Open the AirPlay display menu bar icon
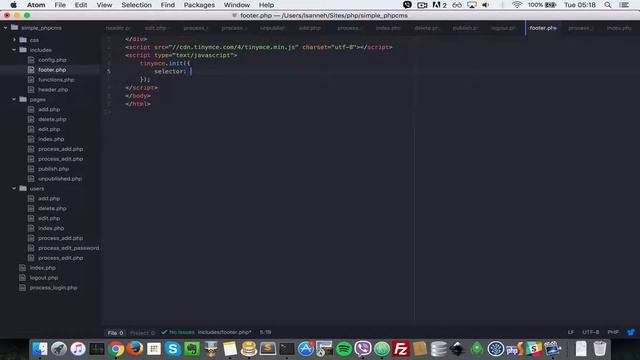Screen dimensions: 640x360 coord(471,5)
